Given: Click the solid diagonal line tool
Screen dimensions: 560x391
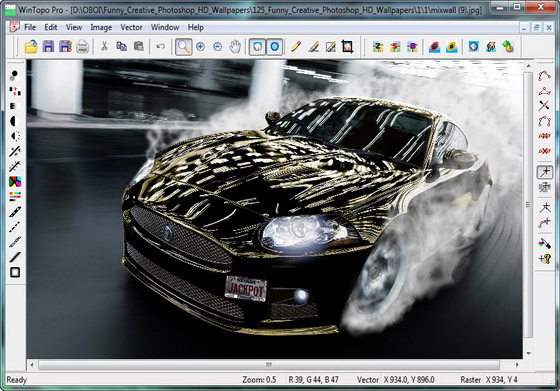Looking at the screenshot, I should coord(15,257).
